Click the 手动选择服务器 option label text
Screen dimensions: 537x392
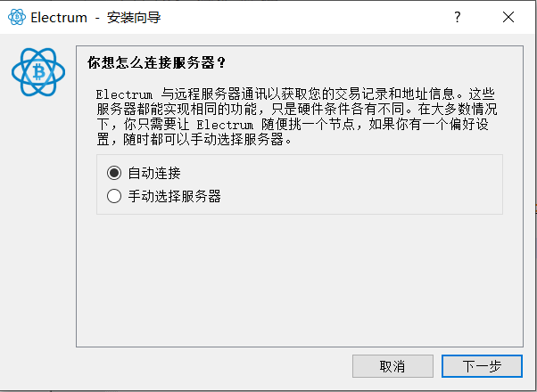tap(174, 196)
